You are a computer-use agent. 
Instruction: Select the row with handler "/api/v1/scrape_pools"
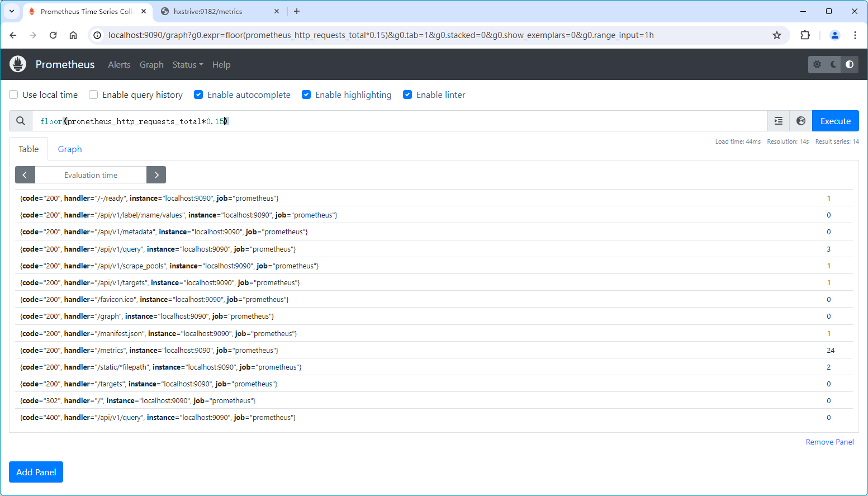pyautogui.click(x=434, y=266)
